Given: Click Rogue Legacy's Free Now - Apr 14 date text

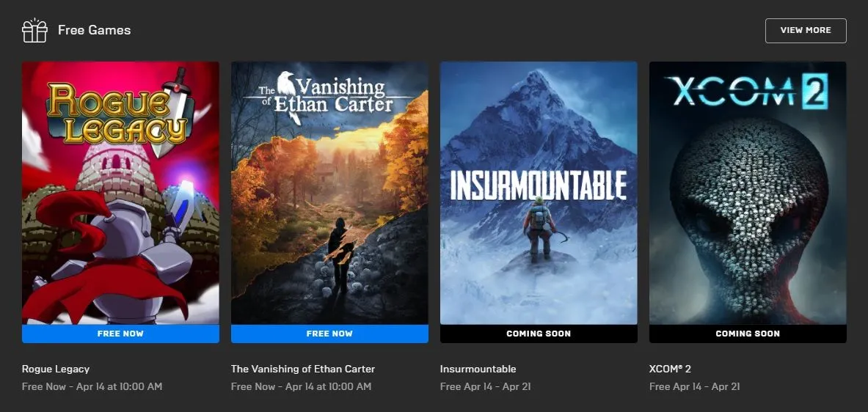Looking at the screenshot, I should coord(92,386).
